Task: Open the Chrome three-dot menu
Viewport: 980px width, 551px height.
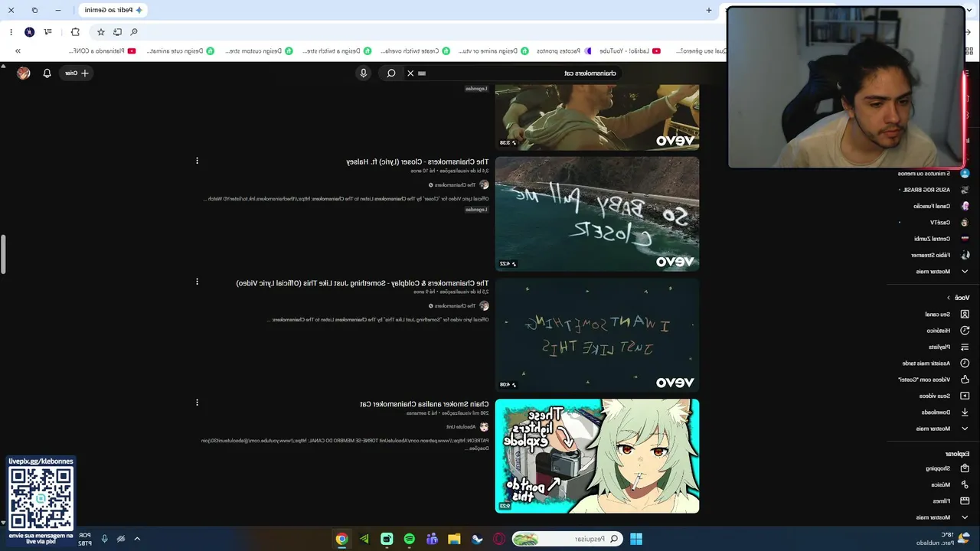Action: [x=11, y=32]
